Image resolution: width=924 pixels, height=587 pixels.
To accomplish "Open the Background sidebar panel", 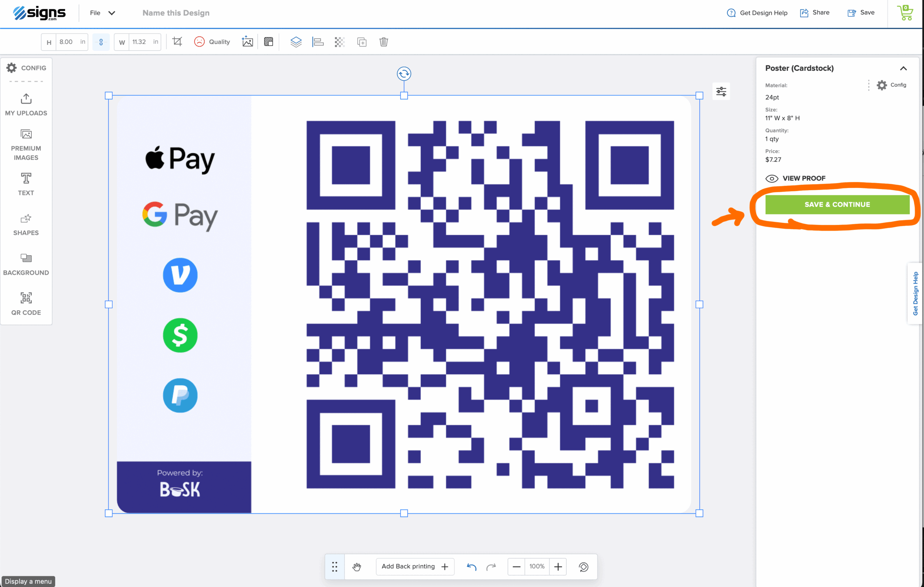I will 26,264.
